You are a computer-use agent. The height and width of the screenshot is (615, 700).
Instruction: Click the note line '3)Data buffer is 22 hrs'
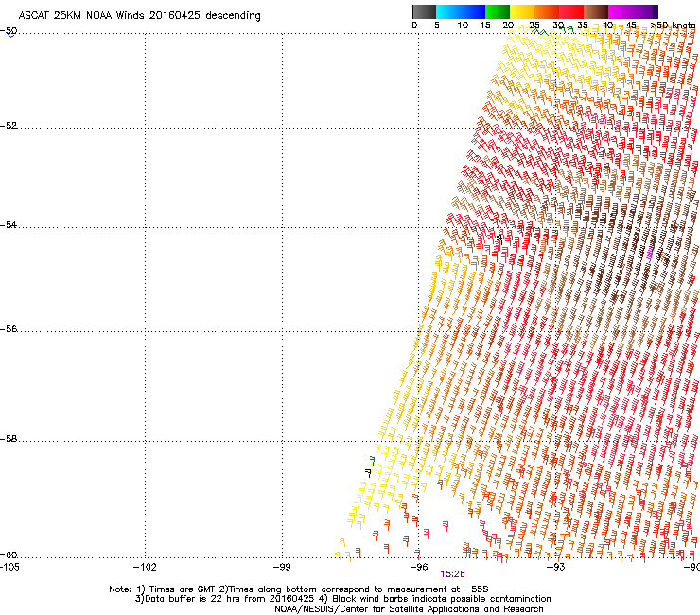click(x=342, y=599)
